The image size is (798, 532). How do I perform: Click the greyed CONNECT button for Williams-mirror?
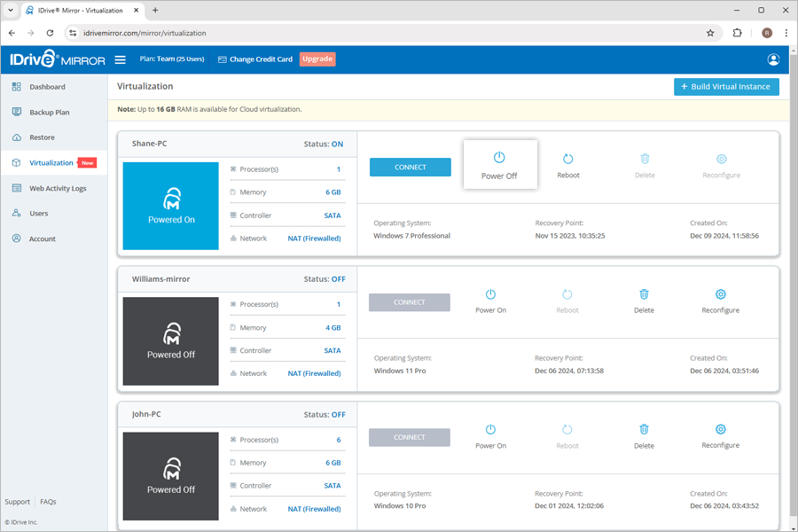(409, 302)
